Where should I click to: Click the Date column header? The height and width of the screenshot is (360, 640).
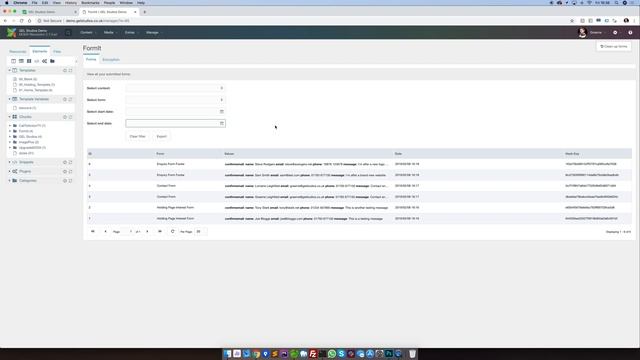pos(398,154)
